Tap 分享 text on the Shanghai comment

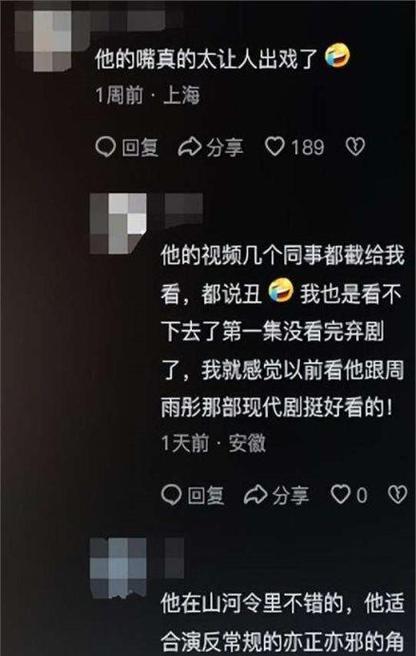tap(224, 147)
